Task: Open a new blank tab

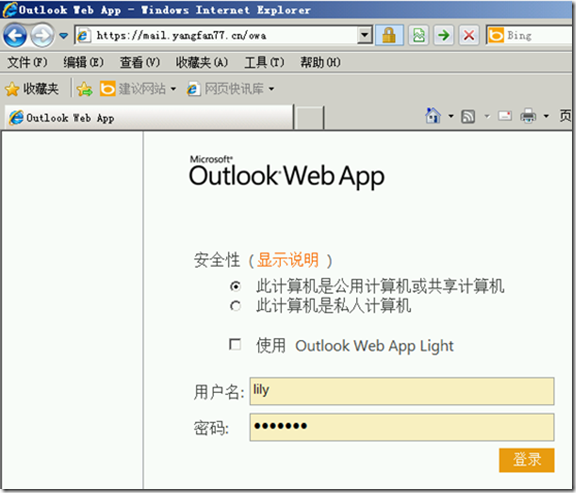Action: click(309, 118)
